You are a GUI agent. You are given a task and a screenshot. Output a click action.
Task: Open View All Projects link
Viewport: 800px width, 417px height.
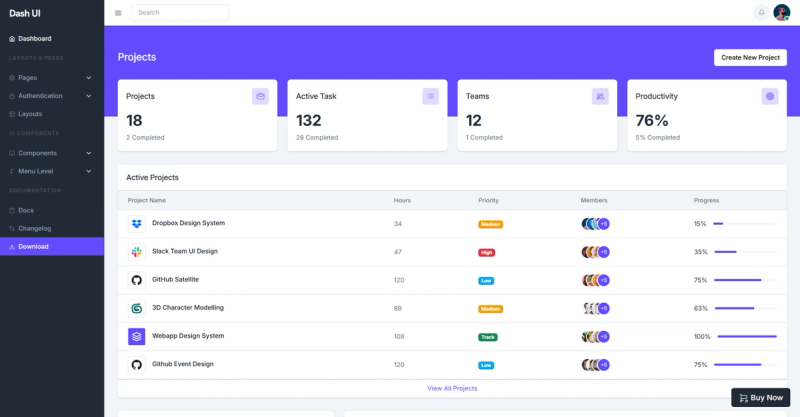click(452, 388)
